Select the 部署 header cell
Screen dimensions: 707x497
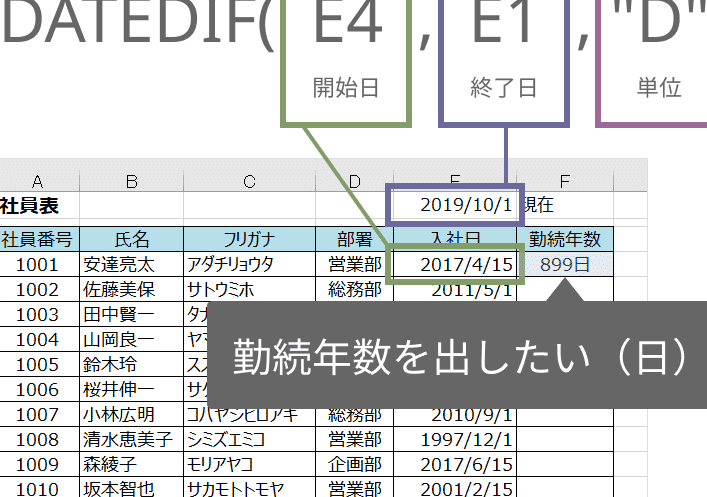tap(355, 239)
